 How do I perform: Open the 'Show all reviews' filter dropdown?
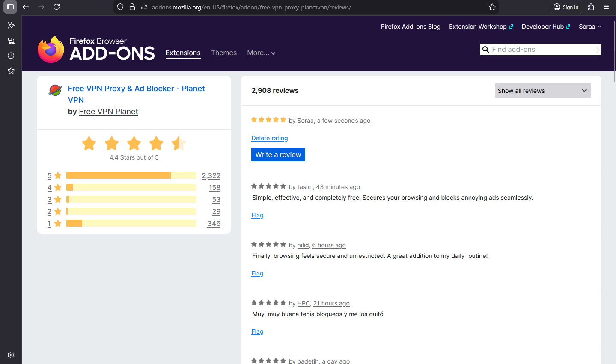pos(543,90)
